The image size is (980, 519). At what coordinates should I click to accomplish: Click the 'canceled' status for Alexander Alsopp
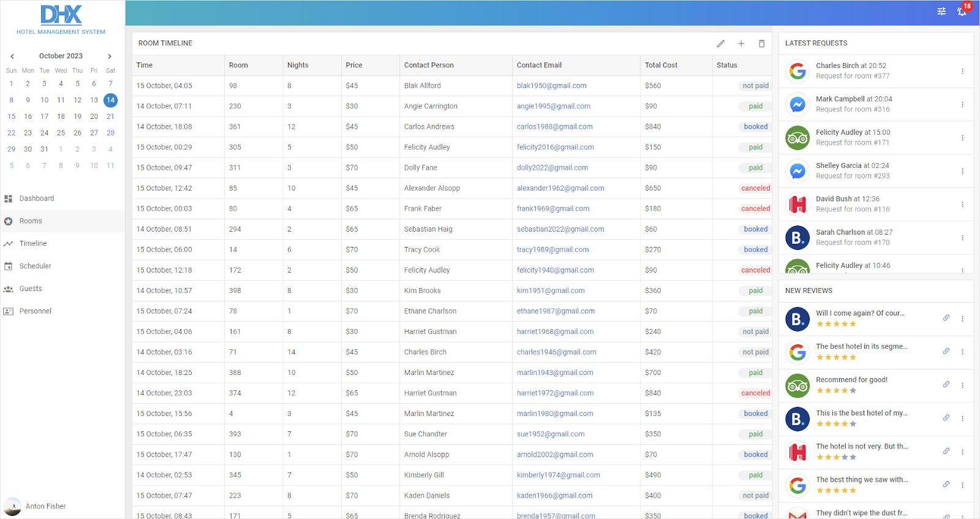click(755, 188)
